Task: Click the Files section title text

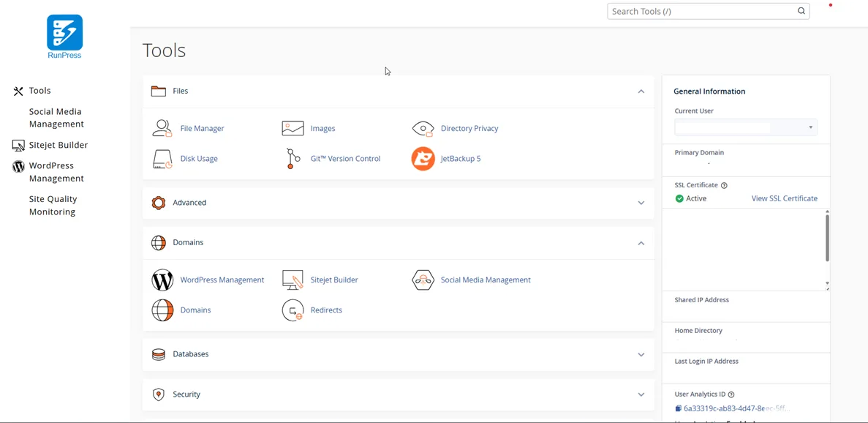Action: pos(181,91)
